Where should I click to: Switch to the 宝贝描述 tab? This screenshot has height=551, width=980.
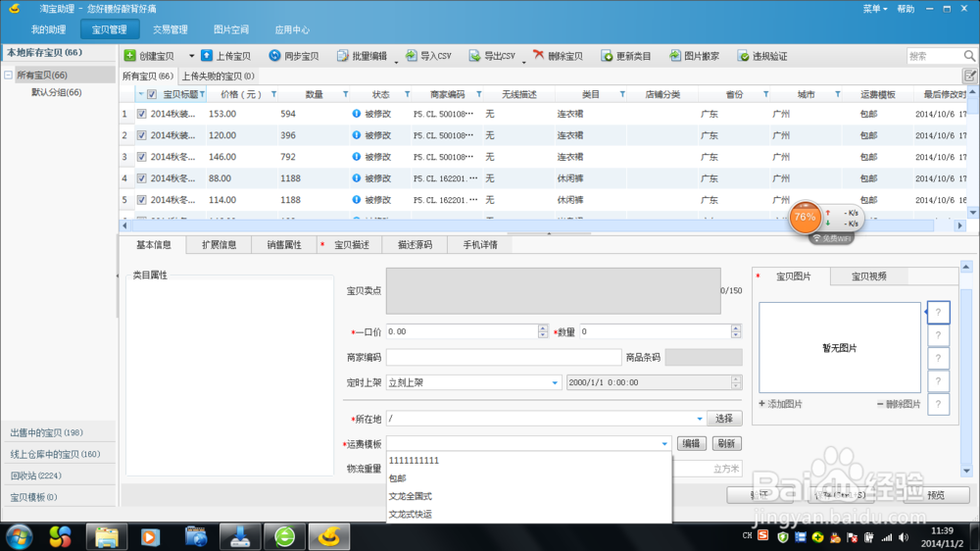(351, 244)
